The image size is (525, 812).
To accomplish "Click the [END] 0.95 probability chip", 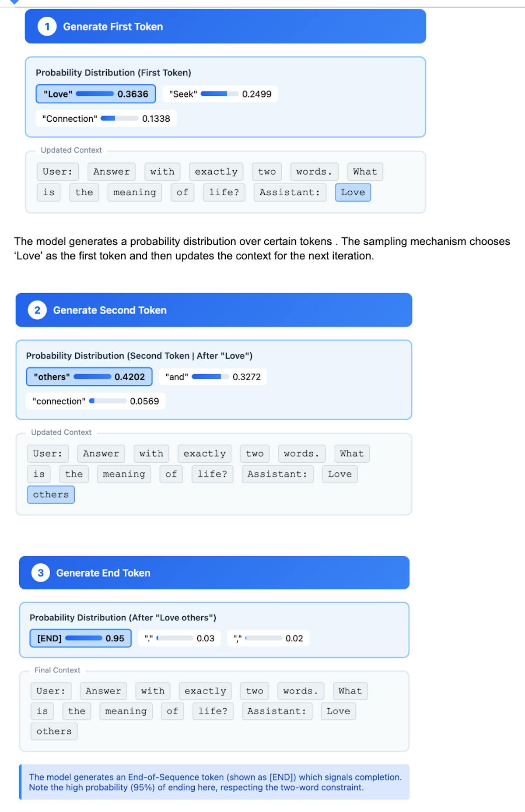I will pos(80,639).
